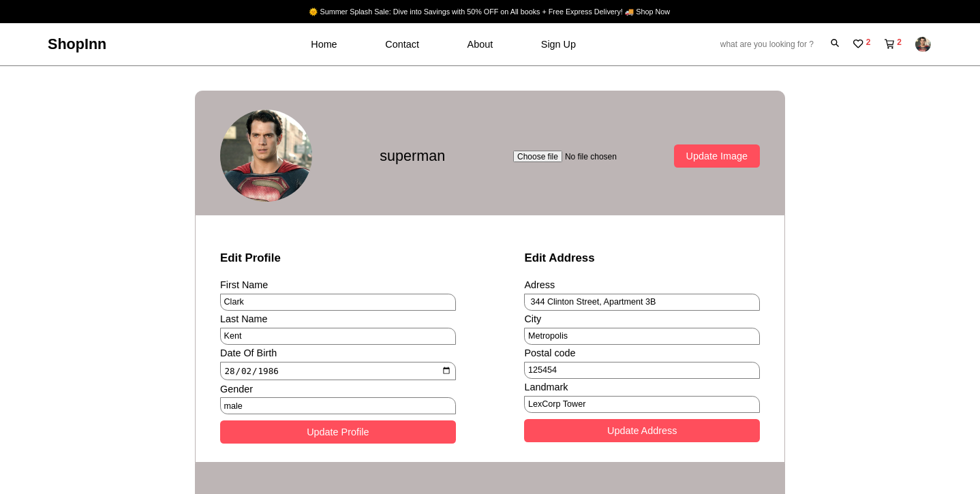Click the Choose file button
This screenshot has height=494, width=980.
click(x=538, y=157)
